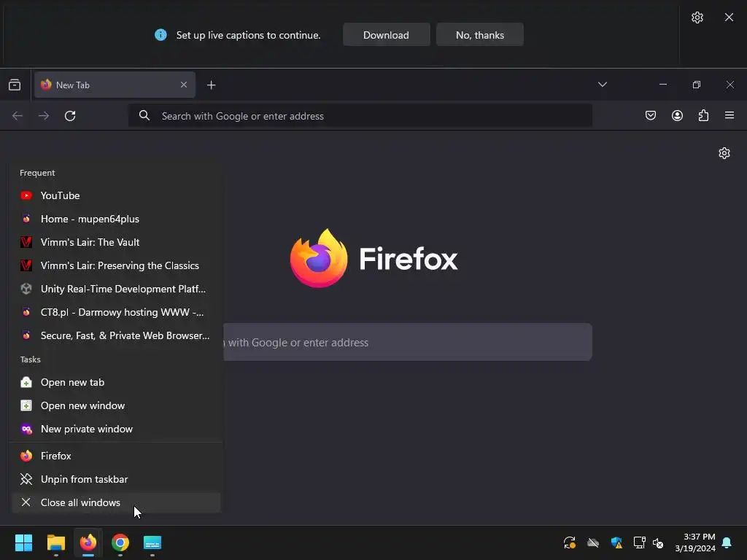The height and width of the screenshot is (560, 747).
Task: Select Close all windows
Action: (x=116, y=503)
